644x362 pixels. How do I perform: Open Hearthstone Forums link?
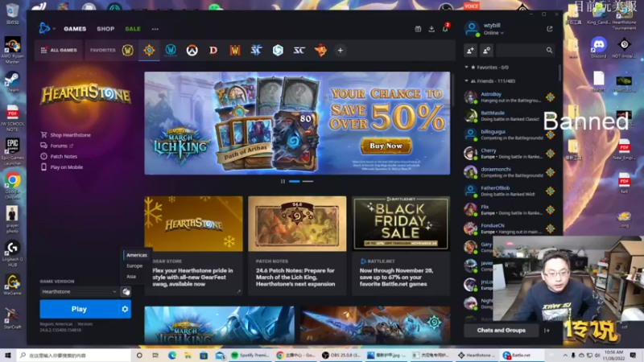coord(57,146)
